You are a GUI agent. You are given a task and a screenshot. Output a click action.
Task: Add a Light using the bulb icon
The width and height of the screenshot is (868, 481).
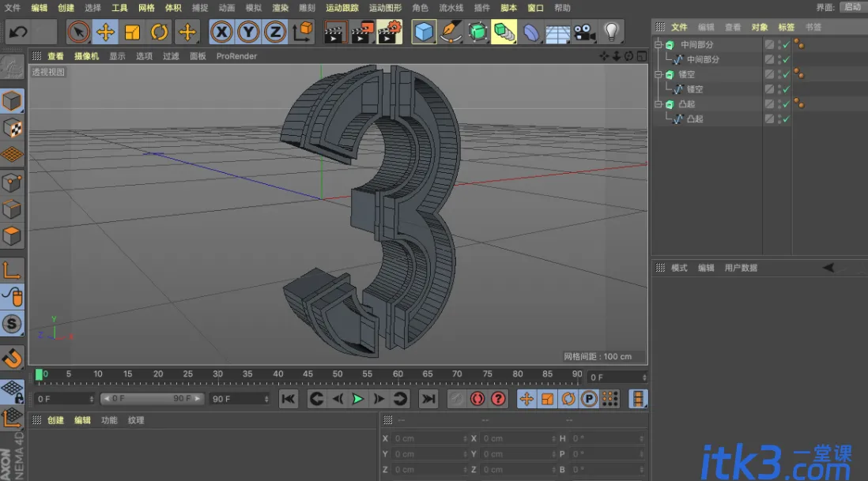tap(611, 32)
